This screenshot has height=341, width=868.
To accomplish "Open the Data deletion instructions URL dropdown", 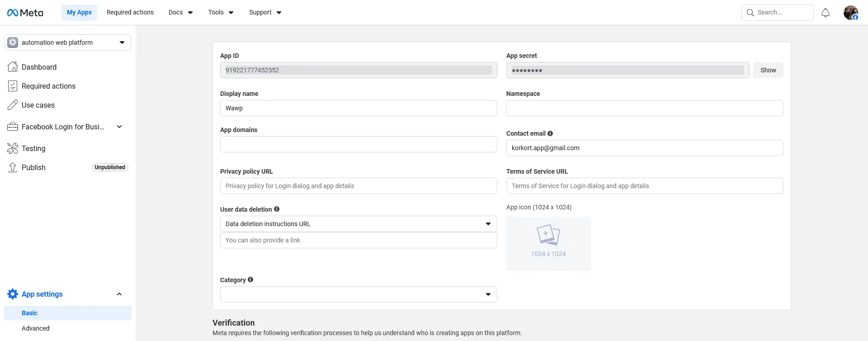I will 359,224.
